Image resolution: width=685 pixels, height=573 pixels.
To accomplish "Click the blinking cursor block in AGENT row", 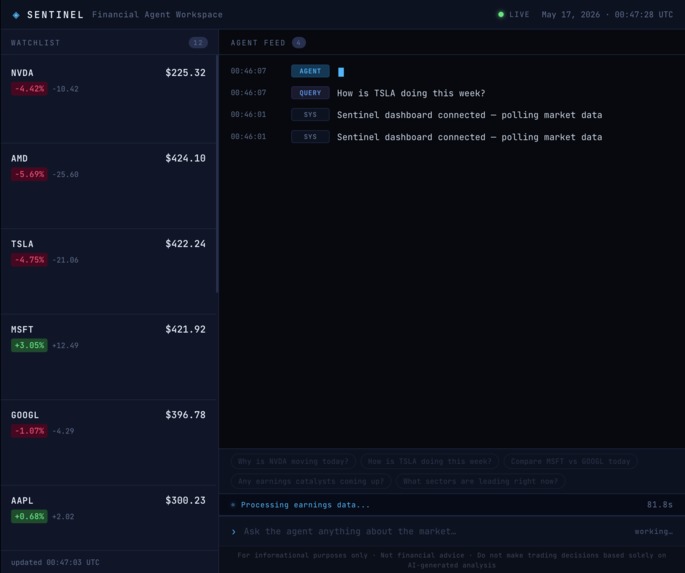I will (x=341, y=72).
